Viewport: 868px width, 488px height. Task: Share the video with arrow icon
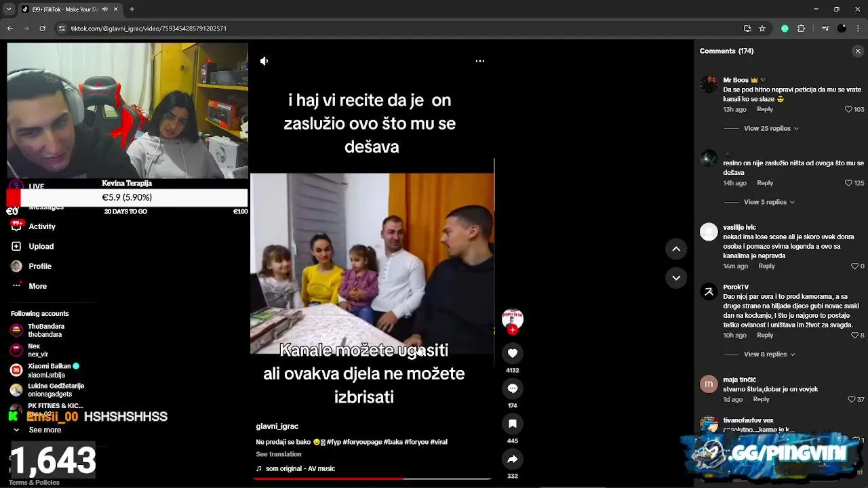513,459
